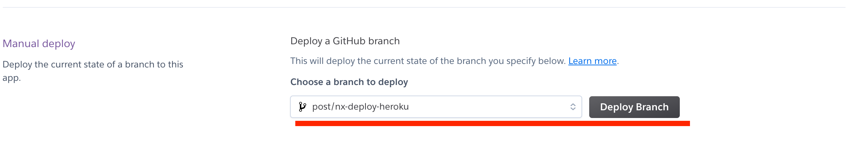Click the Deploy a GitHub branch heading
This screenshot has width=868, height=144.
click(x=345, y=41)
